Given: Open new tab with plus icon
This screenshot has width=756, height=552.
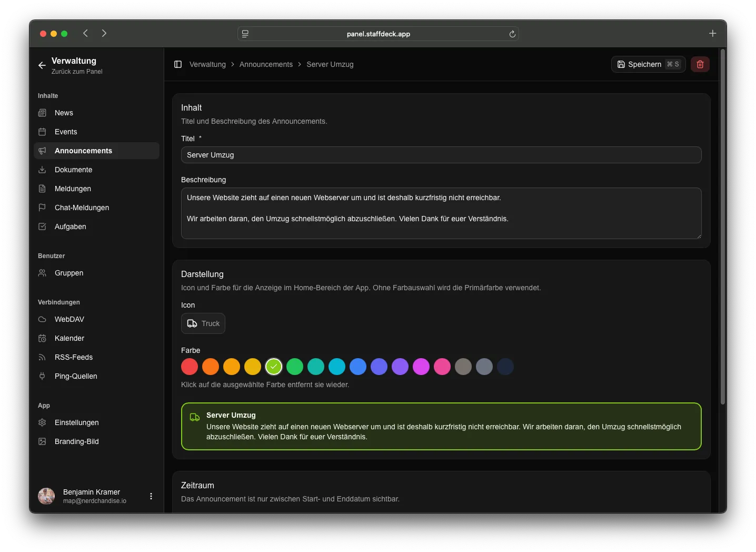Looking at the screenshot, I should (x=712, y=33).
